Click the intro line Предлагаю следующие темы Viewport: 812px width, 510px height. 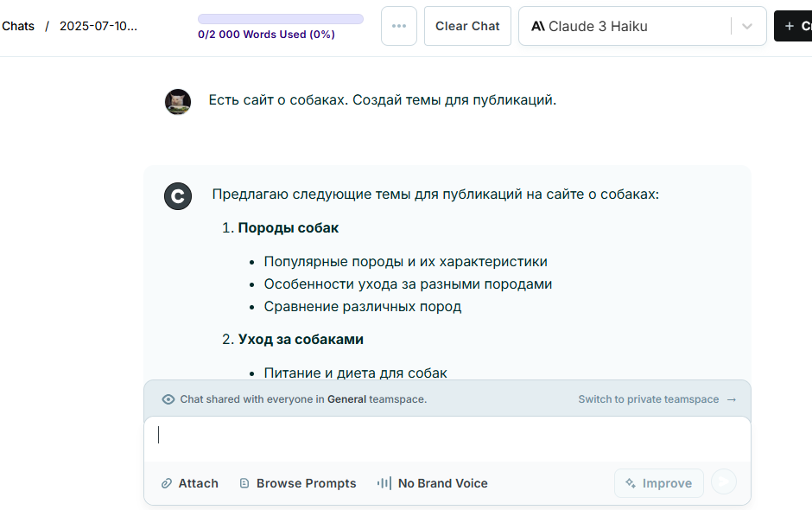pyautogui.click(x=435, y=194)
